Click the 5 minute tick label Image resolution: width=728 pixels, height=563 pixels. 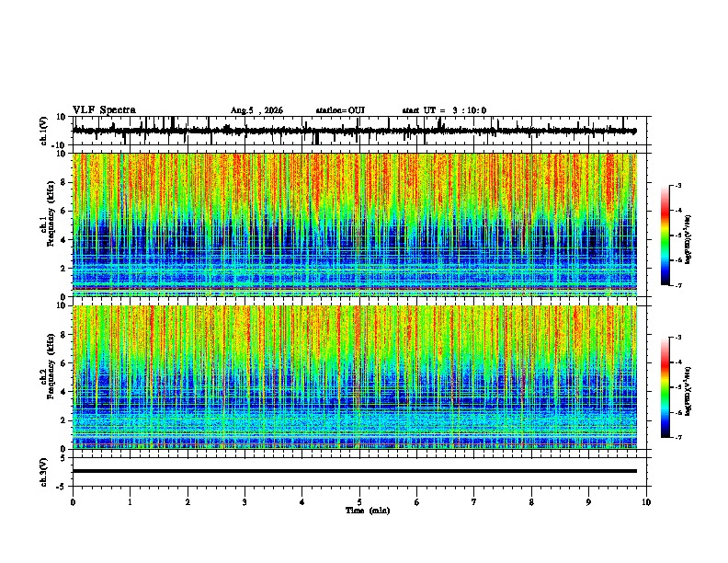359,502
